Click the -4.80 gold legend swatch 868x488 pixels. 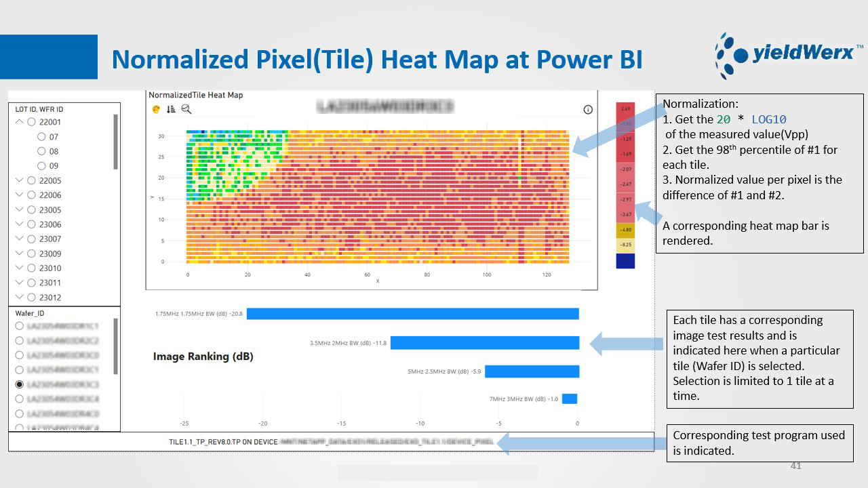625,230
